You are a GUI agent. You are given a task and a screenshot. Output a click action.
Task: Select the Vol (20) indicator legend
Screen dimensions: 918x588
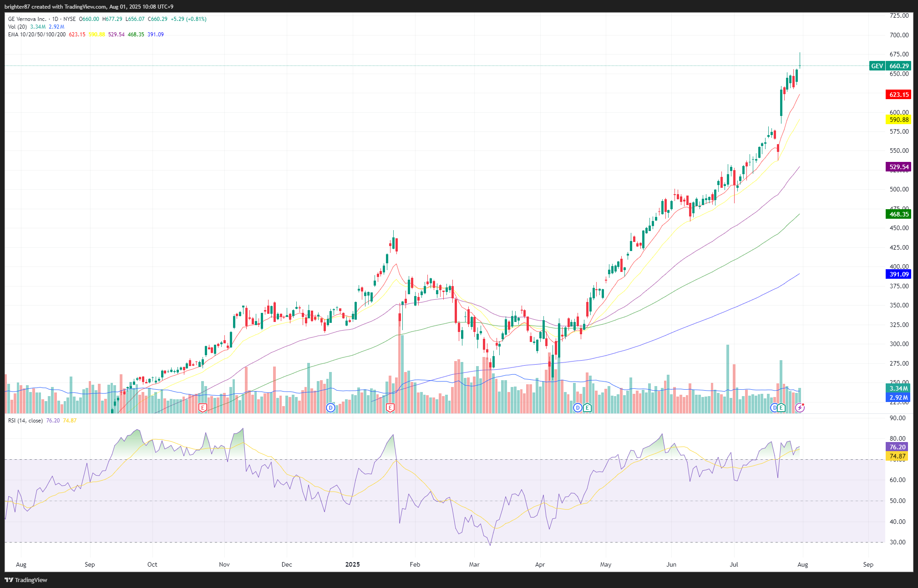17,27
